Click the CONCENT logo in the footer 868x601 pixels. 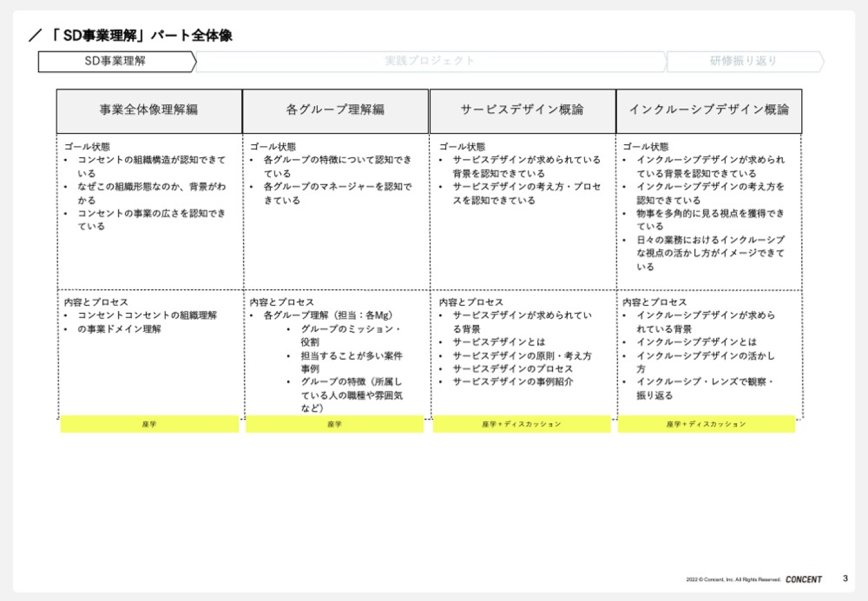[803, 579]
